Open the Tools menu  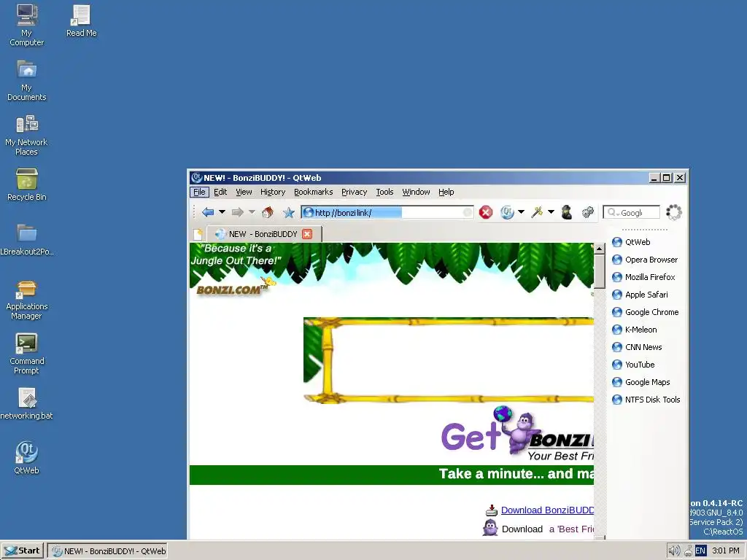click(x=384, y=192)
